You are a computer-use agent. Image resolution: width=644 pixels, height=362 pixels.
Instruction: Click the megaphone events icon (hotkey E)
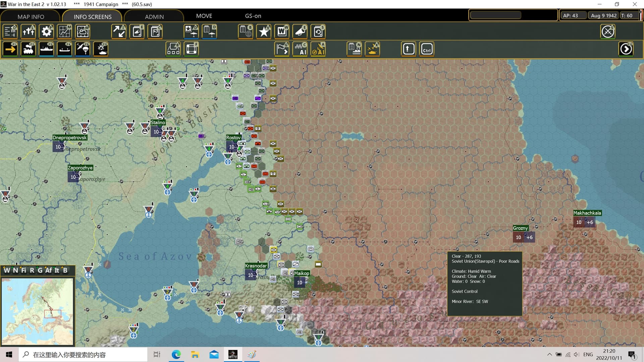pos(300,32)
